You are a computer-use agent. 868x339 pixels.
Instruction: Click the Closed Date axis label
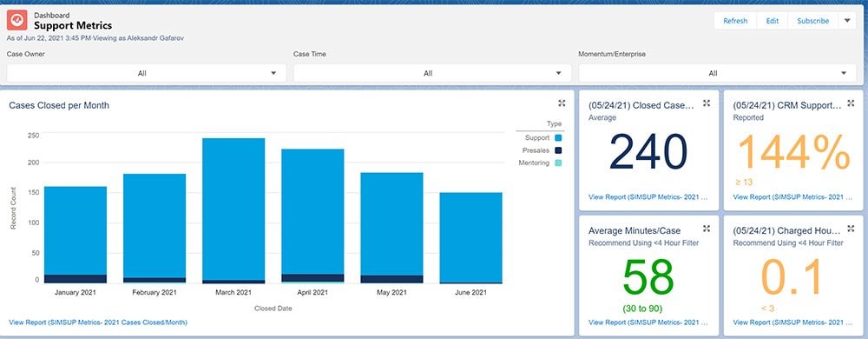(x=273, y=308)
